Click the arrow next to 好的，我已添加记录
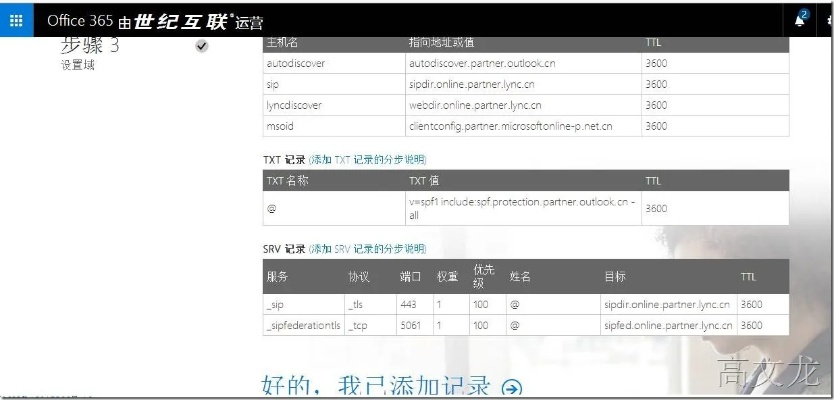 pyautogui.click(x=512, y=388)
